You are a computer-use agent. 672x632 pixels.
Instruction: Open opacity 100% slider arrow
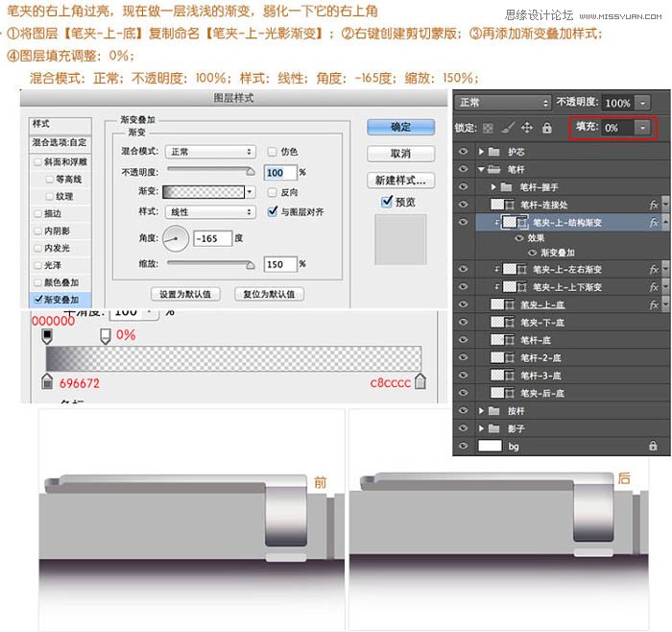click(642, 103)
